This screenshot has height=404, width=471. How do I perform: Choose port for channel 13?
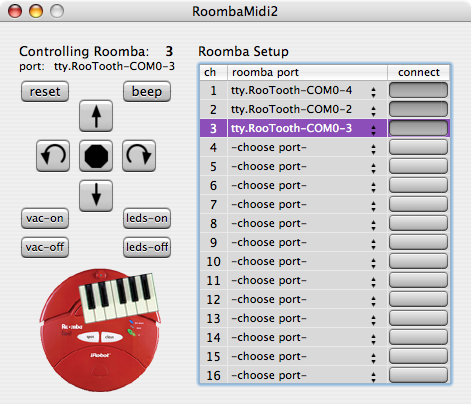pos(307,318)
